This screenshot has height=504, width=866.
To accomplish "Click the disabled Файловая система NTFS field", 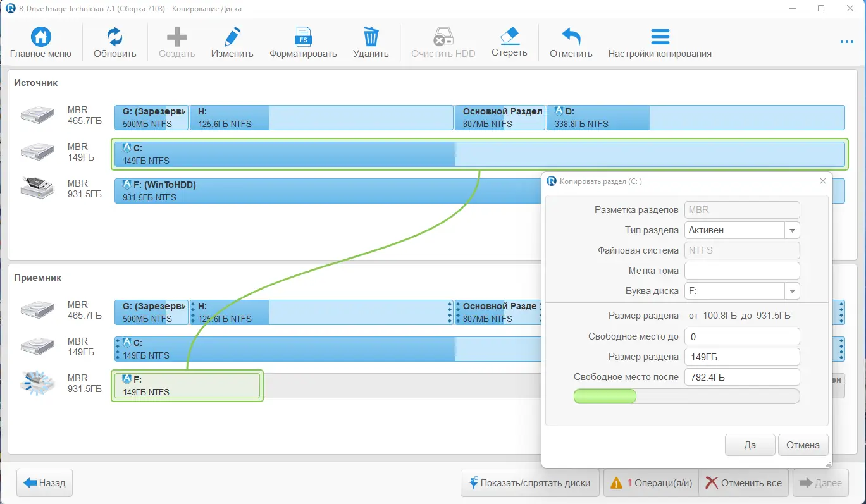I will click(742, 250).
